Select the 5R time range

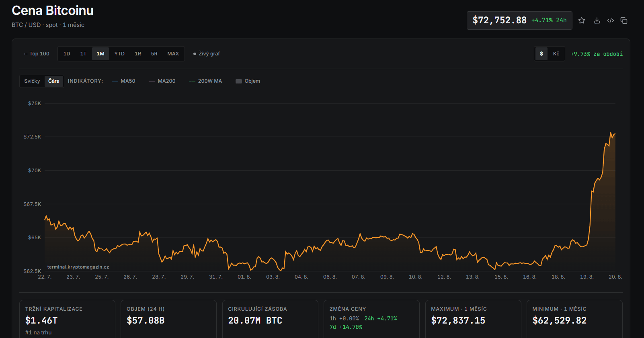pyautogui.click(x=154, y=54)
